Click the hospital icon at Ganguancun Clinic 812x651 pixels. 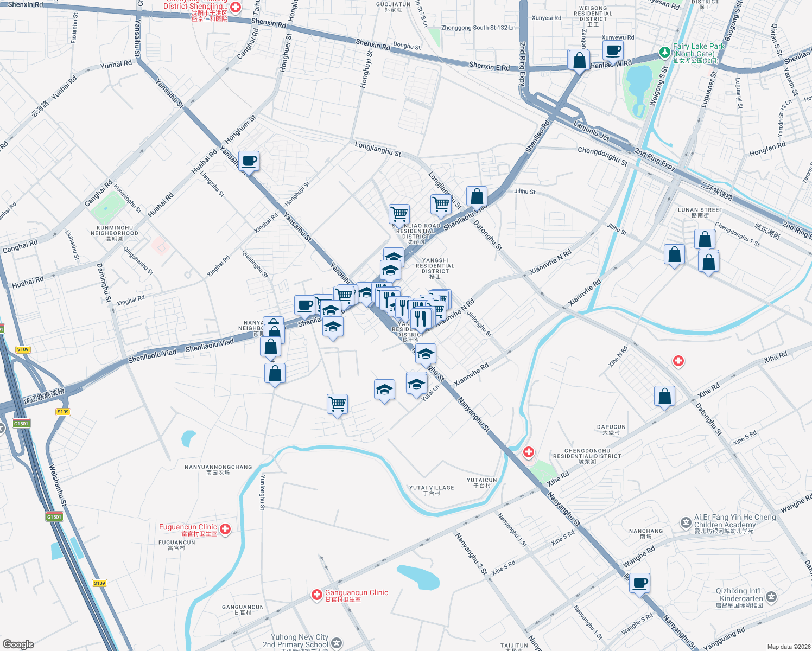point(317,595)
